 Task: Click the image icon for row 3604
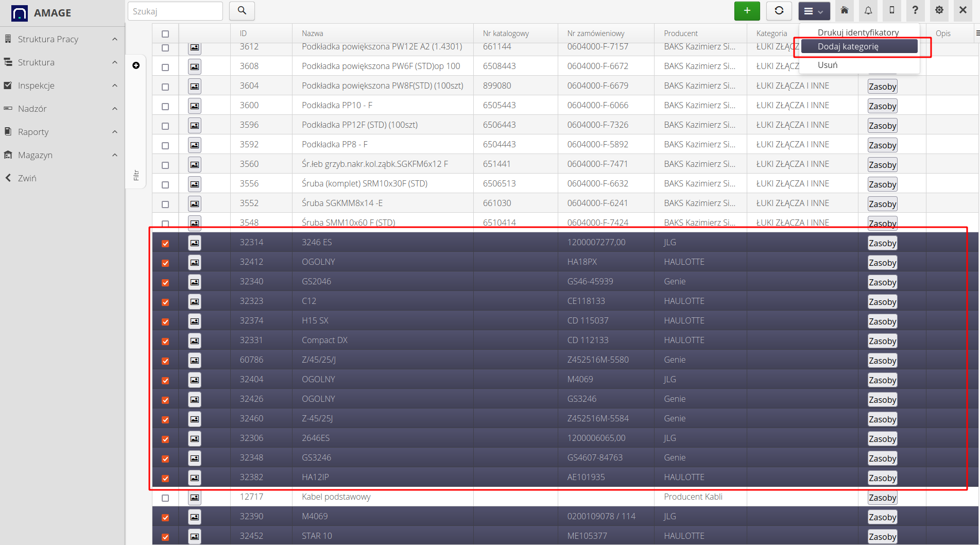[x=195, y=86]
